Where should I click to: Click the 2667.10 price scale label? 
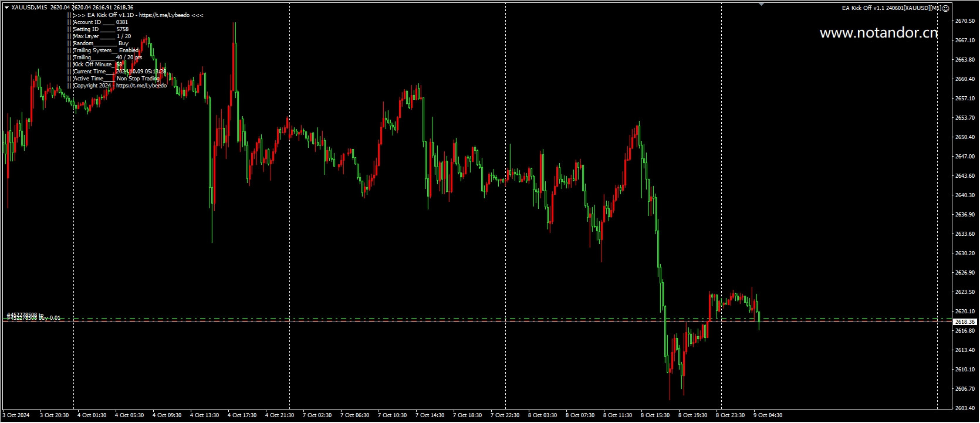point(965,40)
